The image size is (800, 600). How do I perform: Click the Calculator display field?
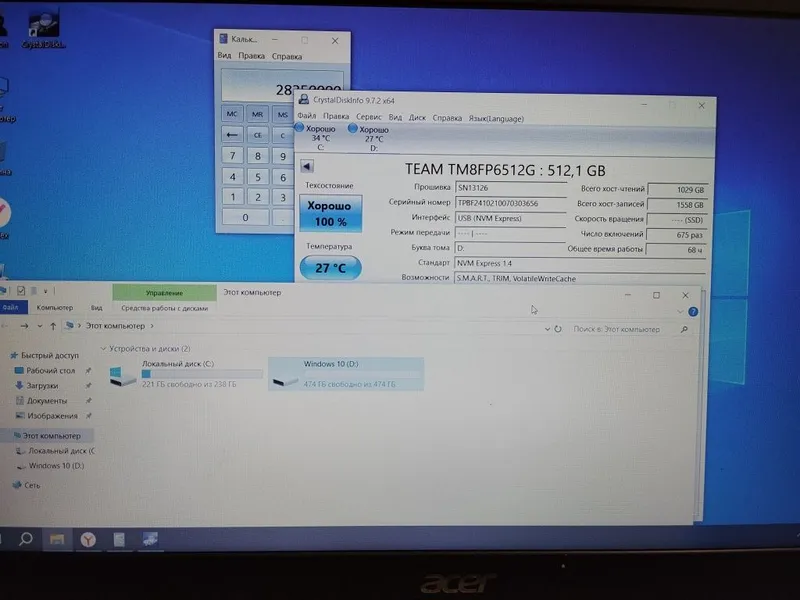[282, 86]
